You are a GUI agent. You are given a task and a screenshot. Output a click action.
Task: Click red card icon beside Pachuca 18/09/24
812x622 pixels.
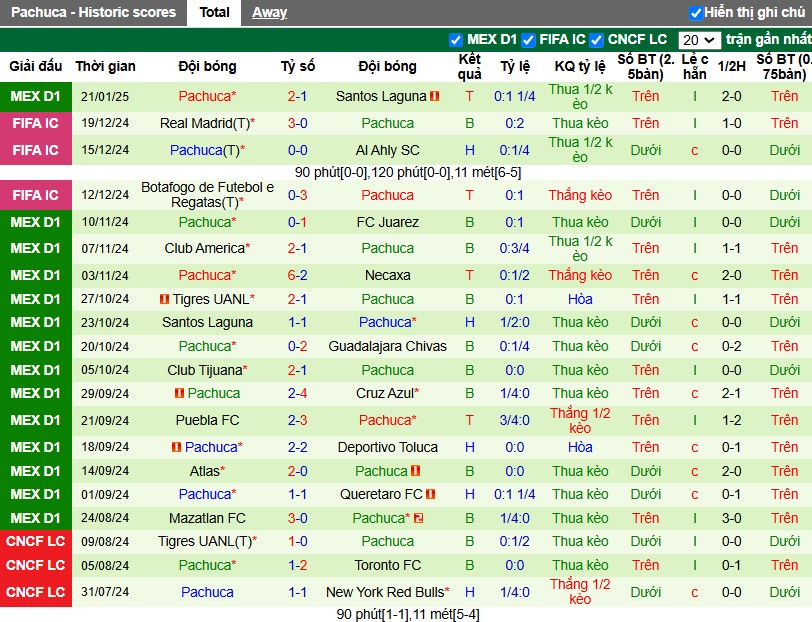tap(177, 446)
